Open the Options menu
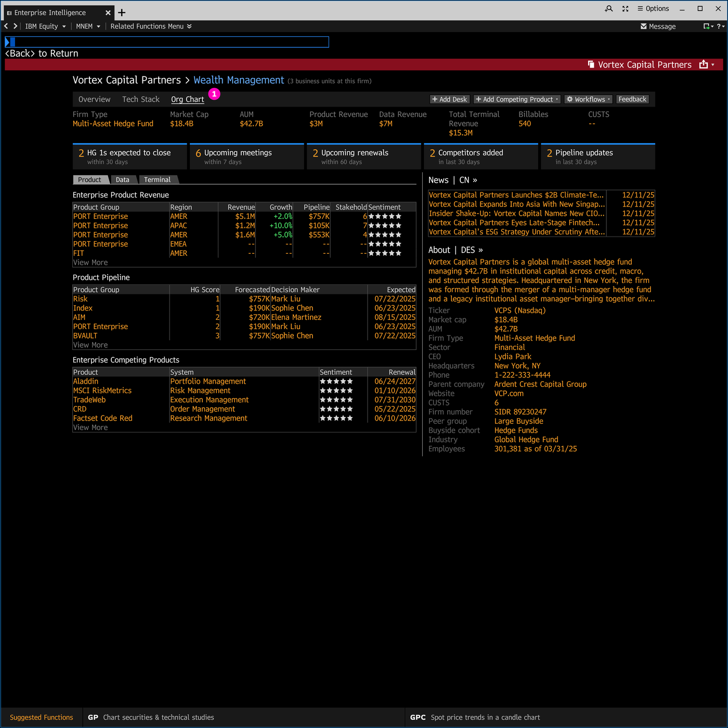 [x=653, y=9]
